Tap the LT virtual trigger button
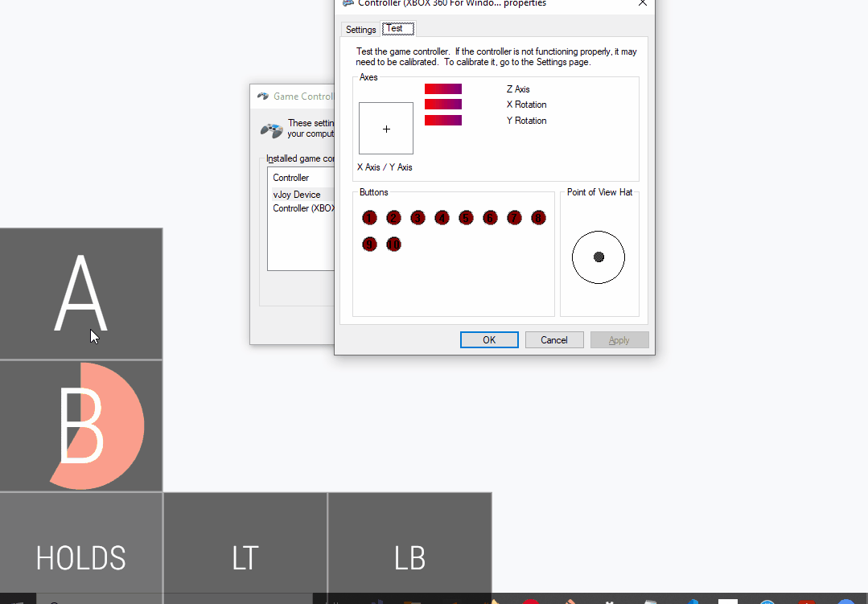 coord(245,544)
